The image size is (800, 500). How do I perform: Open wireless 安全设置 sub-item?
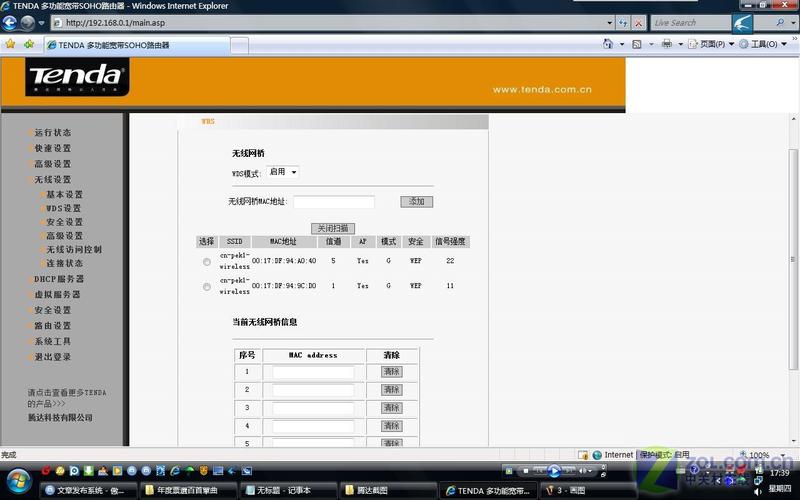tap(64, 222)
